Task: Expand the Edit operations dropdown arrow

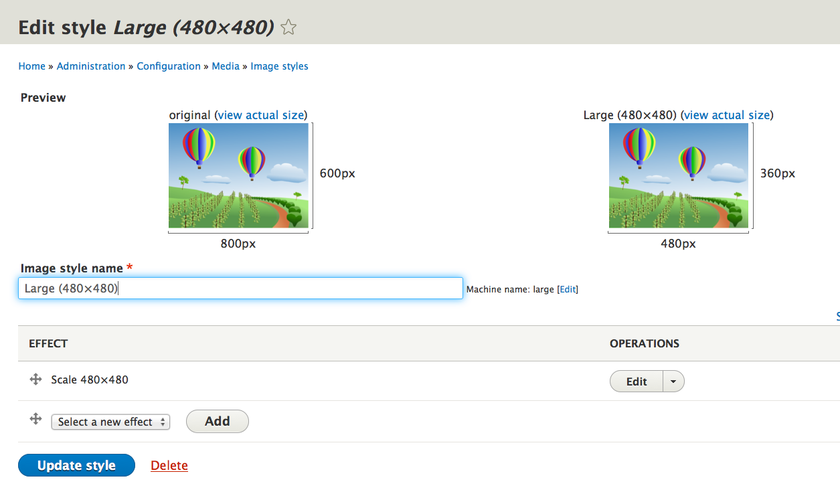Action: pyautogui.click(x=673, y=382)
